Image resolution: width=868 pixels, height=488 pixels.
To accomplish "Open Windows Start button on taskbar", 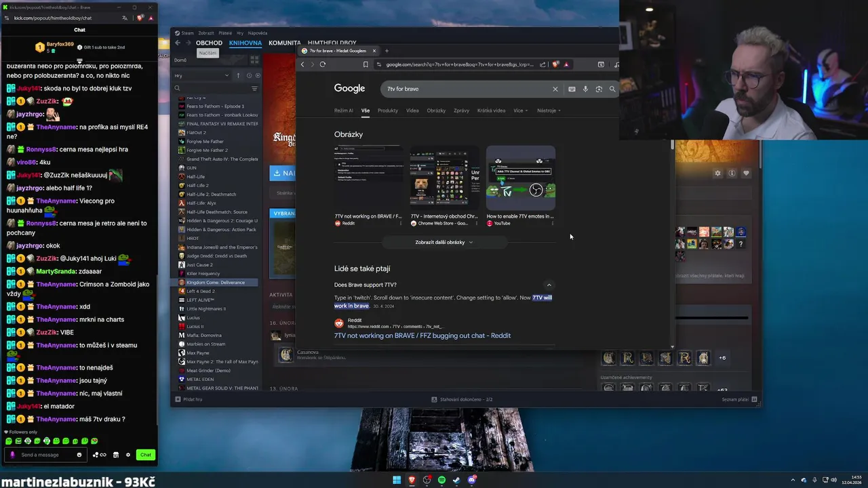I will pos(397,480).
